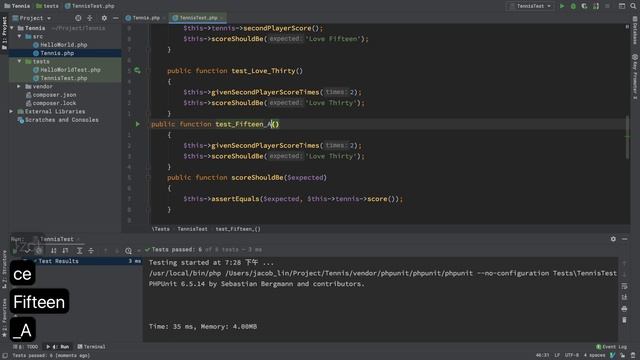This screenshot has width=640, height=360.
Task: Start debugging with the green bug icon
Action: [573, 6]
